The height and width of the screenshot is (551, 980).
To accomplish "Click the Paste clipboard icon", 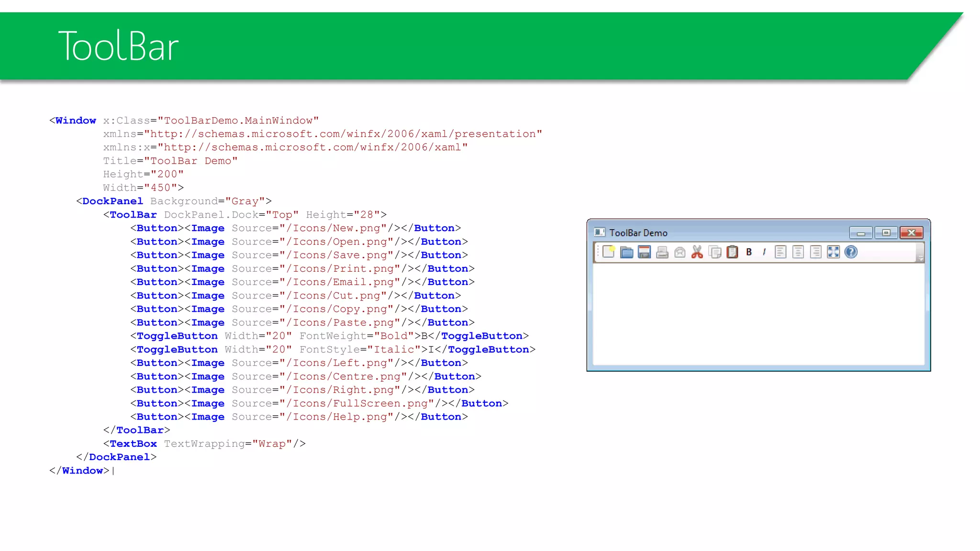I will click(x=732, y=252).
